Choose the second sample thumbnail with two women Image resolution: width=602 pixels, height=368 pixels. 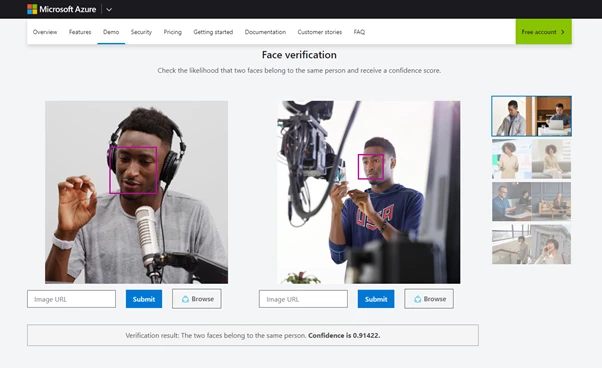(x=531, y=159)
